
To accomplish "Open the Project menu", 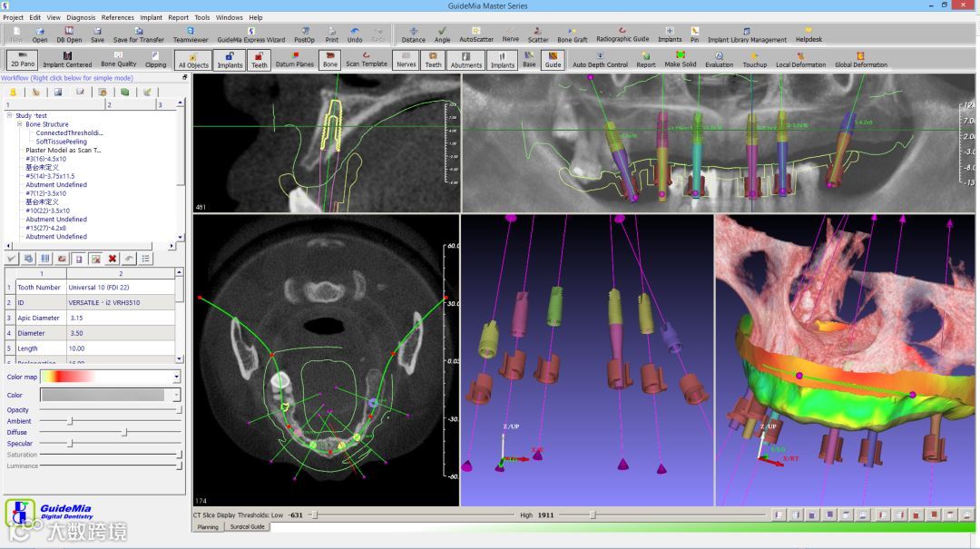I will click(13, 17).
